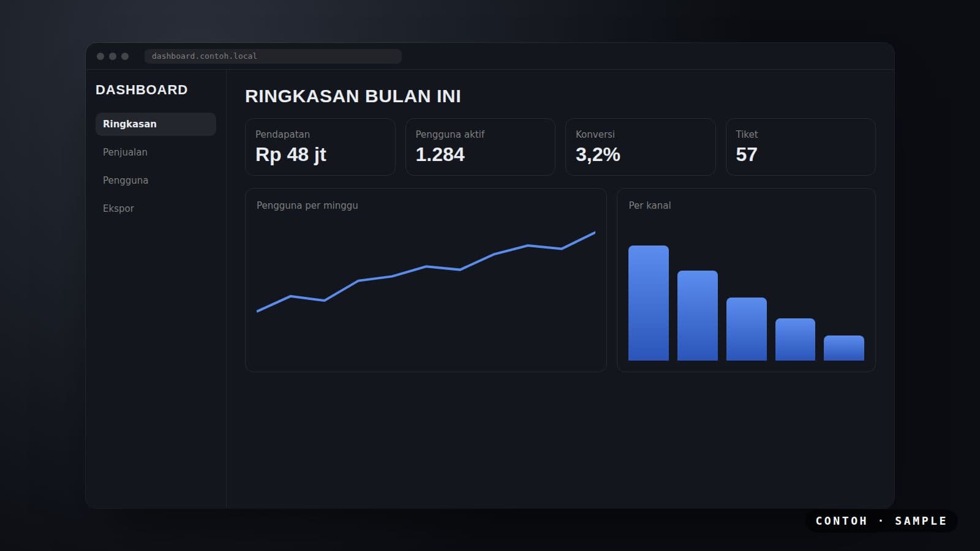This screenshot has width=980, height=551.
Task: Open the Tiket 57 card
Action: click(801, 147)
